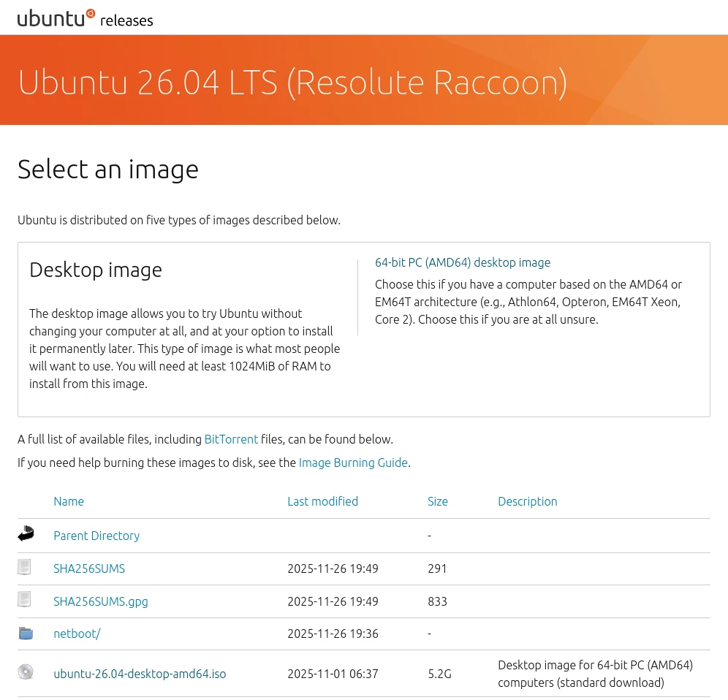The width and height of the screenshot is (728, 700).
Task: Click the netboot folder icon
Action: click(x=26, y=633)
